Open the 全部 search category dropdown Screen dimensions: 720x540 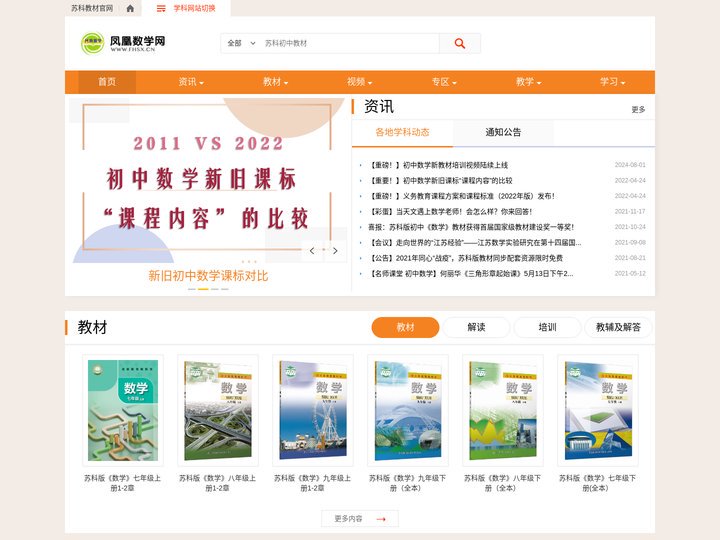pos(241,43)
